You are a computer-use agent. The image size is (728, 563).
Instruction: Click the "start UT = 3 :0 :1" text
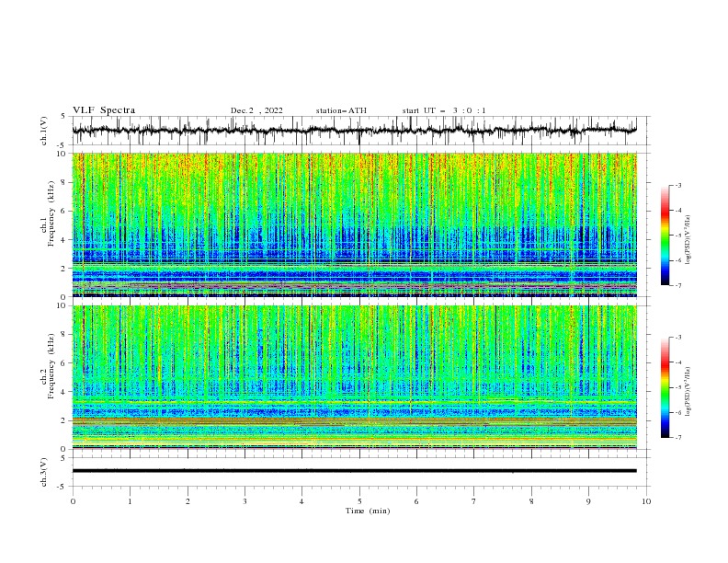point(444,110)
